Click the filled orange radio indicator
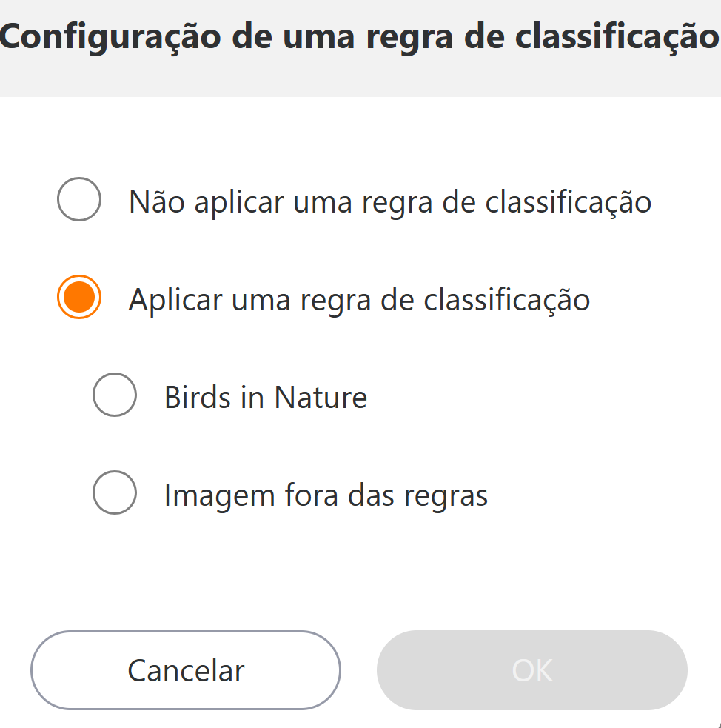The width and height of the screenshot is (721, 728). [78, 298]
